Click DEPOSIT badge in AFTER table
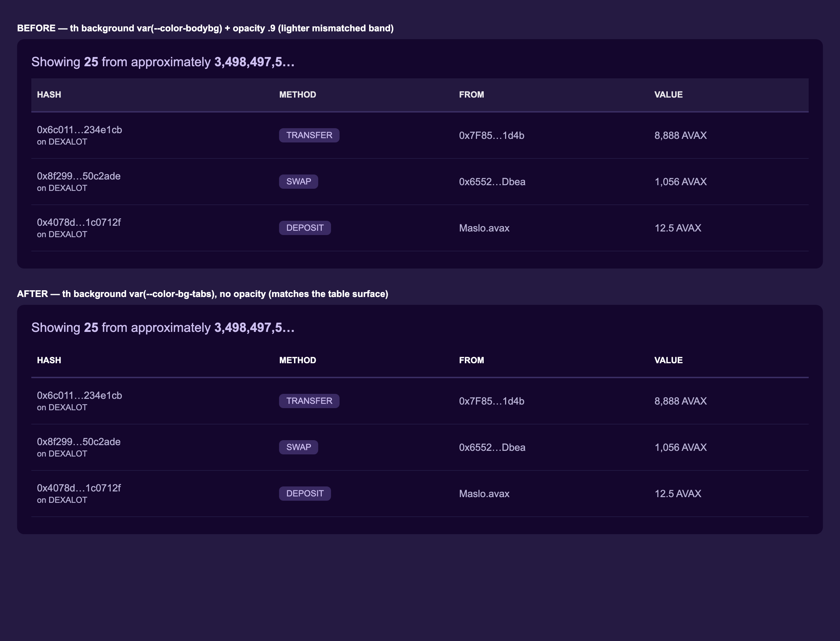Screen dimensions: 840x641 coord(305,493)
